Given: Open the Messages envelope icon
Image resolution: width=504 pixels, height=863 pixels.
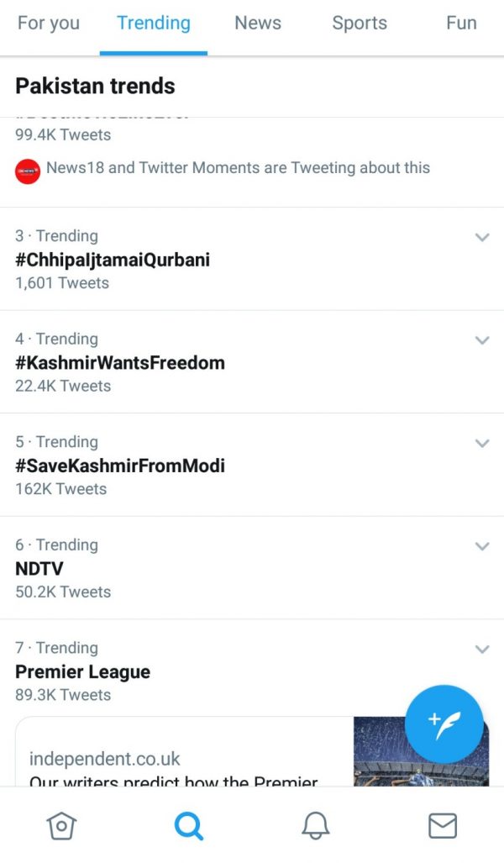Looking at the screenshot, I should point(443,825).
